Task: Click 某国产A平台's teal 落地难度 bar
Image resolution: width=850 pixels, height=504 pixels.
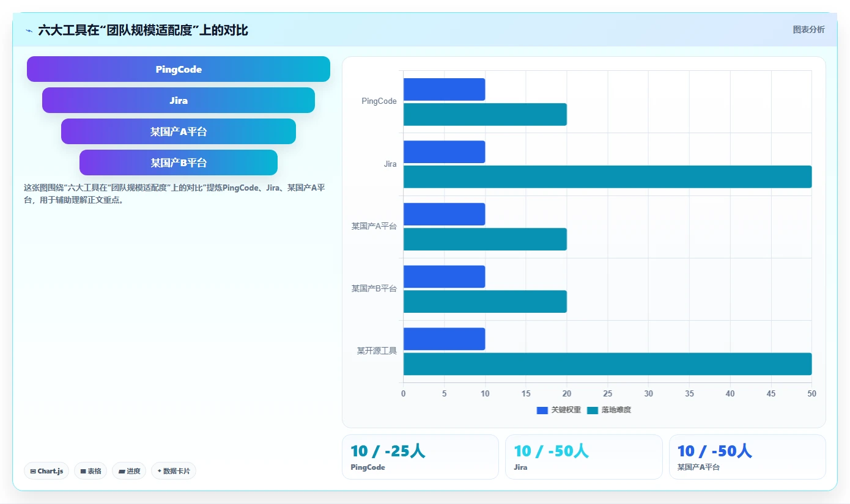Action: pyautogui.click(x=485, y=239)
